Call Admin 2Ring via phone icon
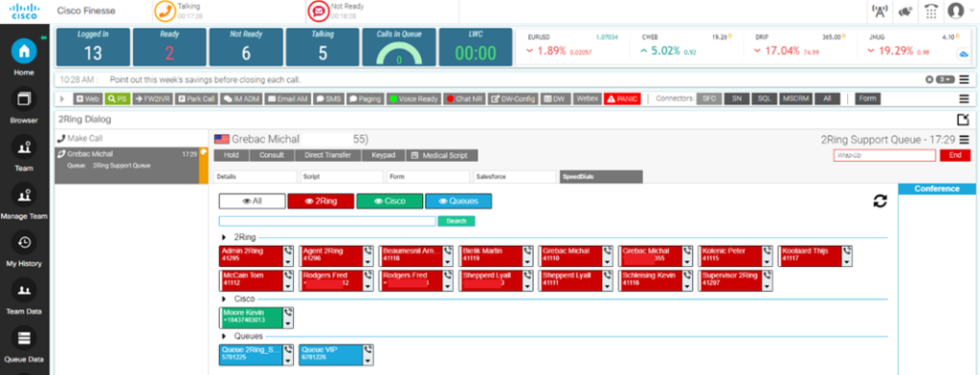 288,252
